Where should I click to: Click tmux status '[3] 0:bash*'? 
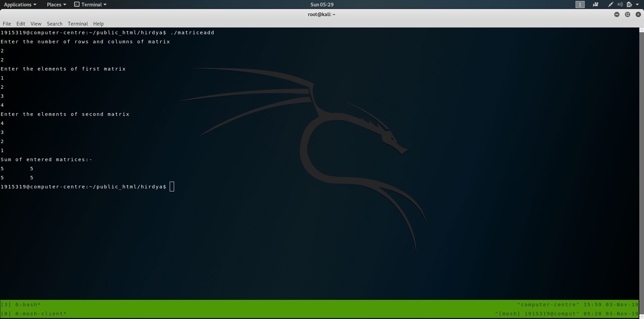point(21,305)
